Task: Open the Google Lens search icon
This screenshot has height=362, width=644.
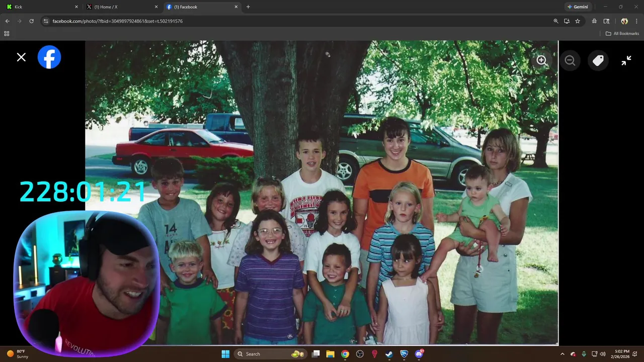Action: [606, 21]
